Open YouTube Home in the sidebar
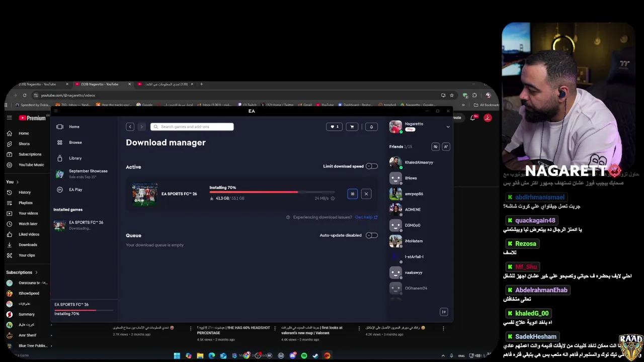The image size is (644, 362). point(24,133)
